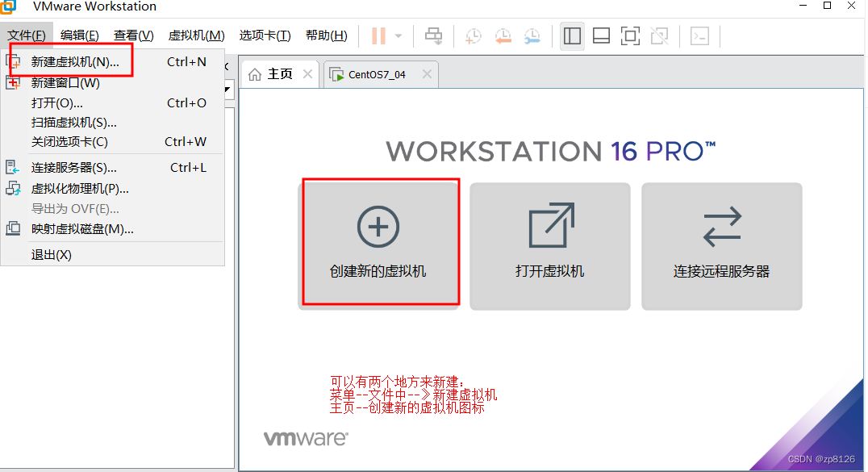The image size is (868, 472).
Task: Click the Enter Full Screen toolbar icon
Action: [x=631, y=36]
